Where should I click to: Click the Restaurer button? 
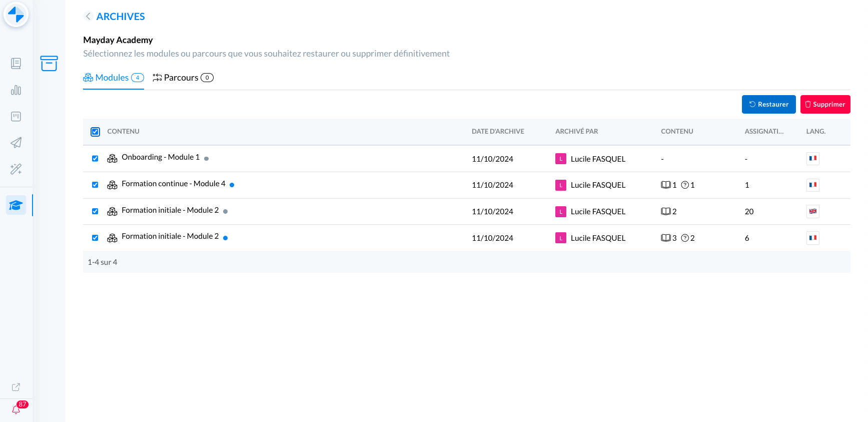coord(768,104)
